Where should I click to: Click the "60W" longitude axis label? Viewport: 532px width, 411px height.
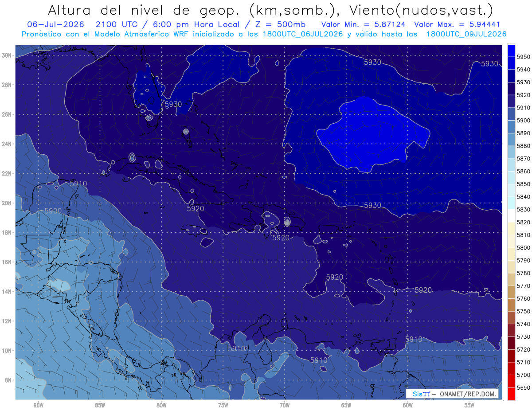point(408,406)
